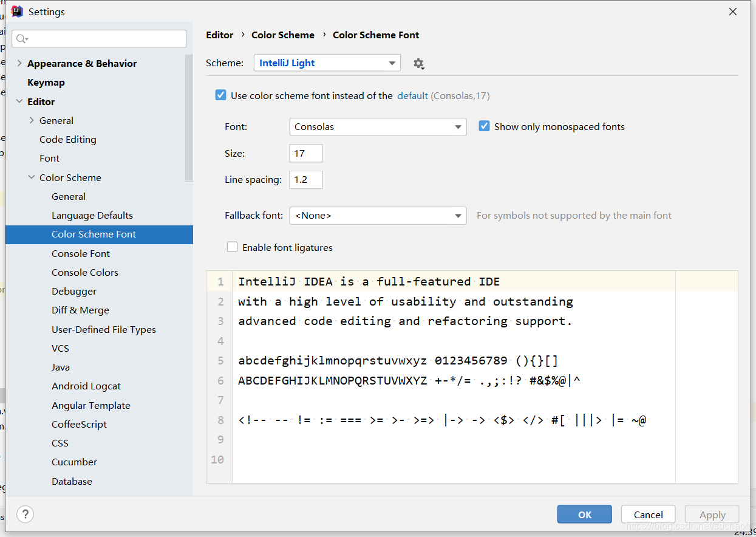Click preview line starting 'abcdefghijklmnopqrstuvwxyz'

[398, 361]
